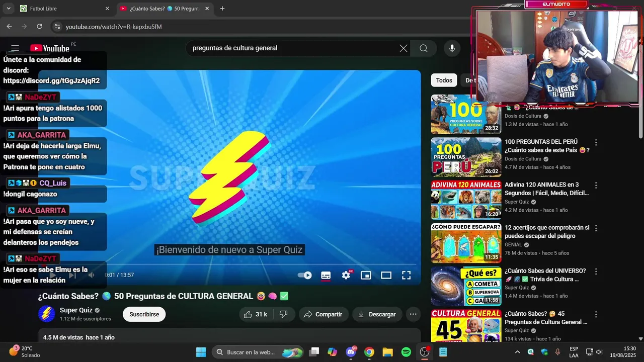Share the video with Compartir
This screenshot has width=644, height=362.
(324, 314)
